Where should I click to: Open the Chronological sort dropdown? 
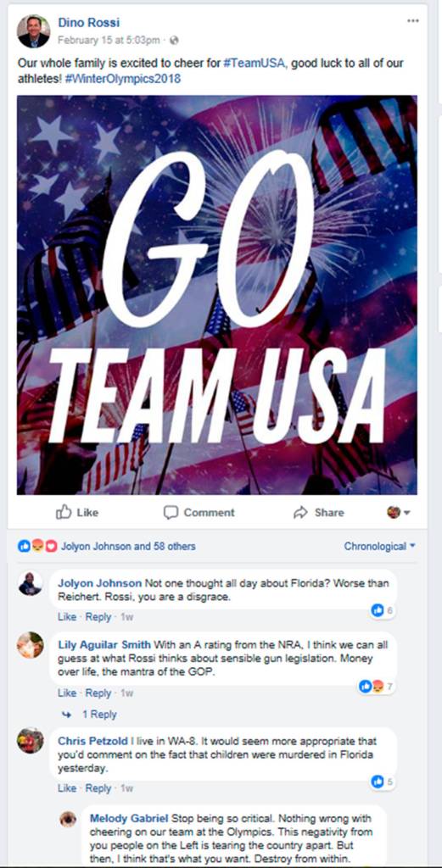coord(379,547)
